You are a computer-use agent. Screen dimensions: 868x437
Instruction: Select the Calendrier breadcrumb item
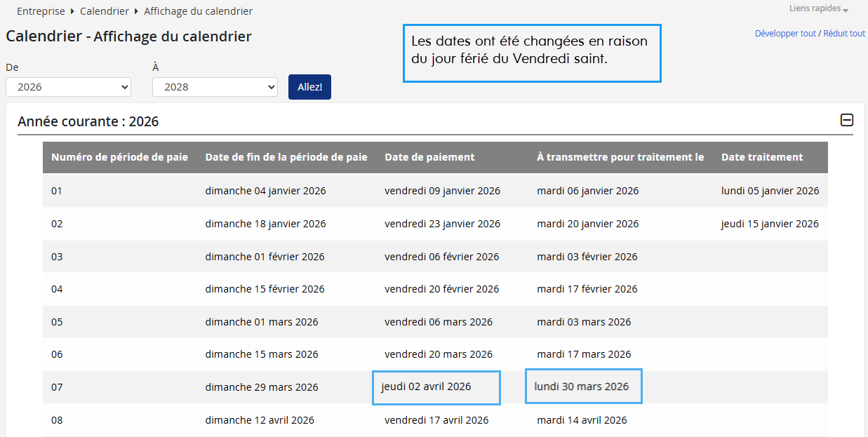105,11
